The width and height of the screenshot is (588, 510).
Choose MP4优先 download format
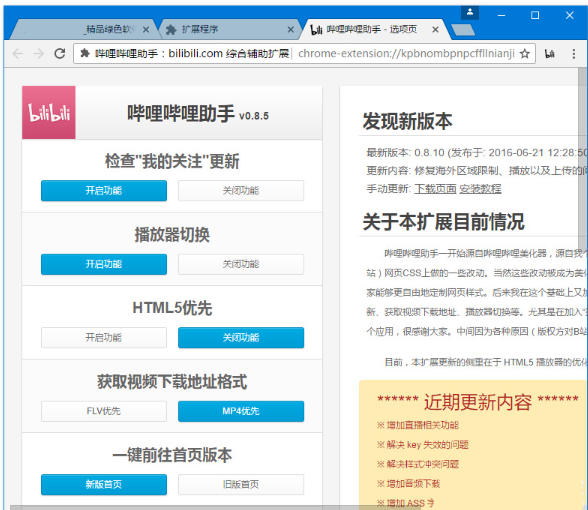[x=241, y=411]
